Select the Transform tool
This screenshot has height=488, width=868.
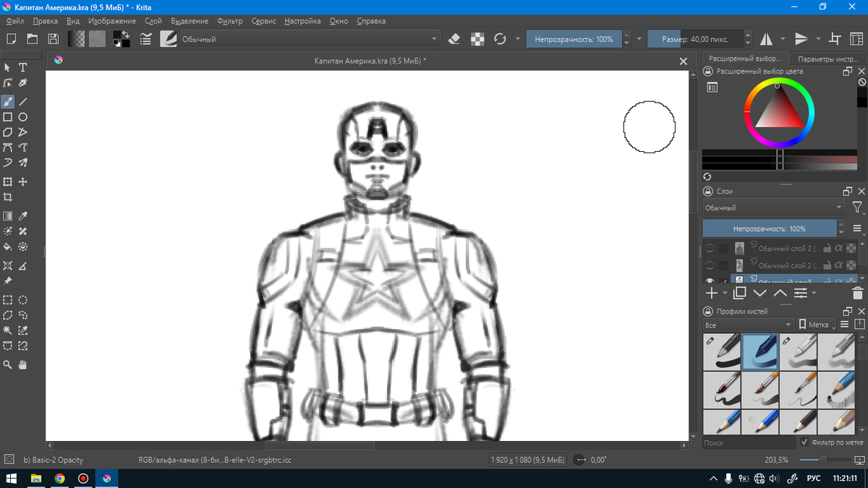(8, 181)
